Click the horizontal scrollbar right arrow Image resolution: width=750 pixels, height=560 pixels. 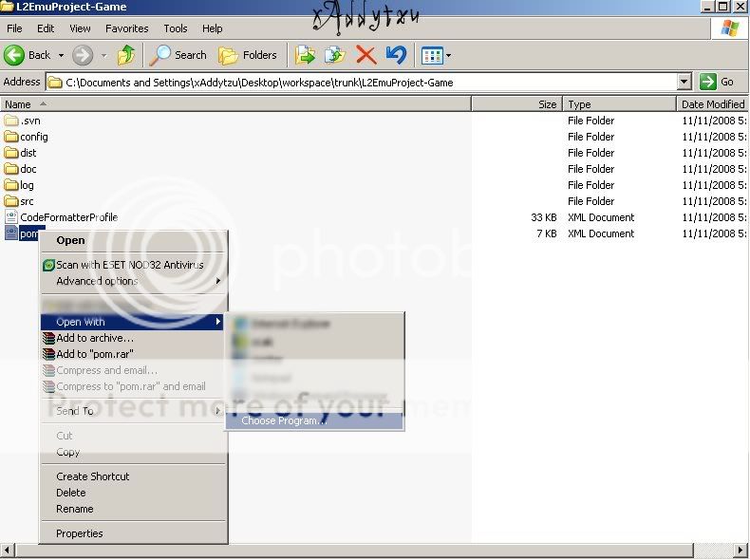click(741, 550)
